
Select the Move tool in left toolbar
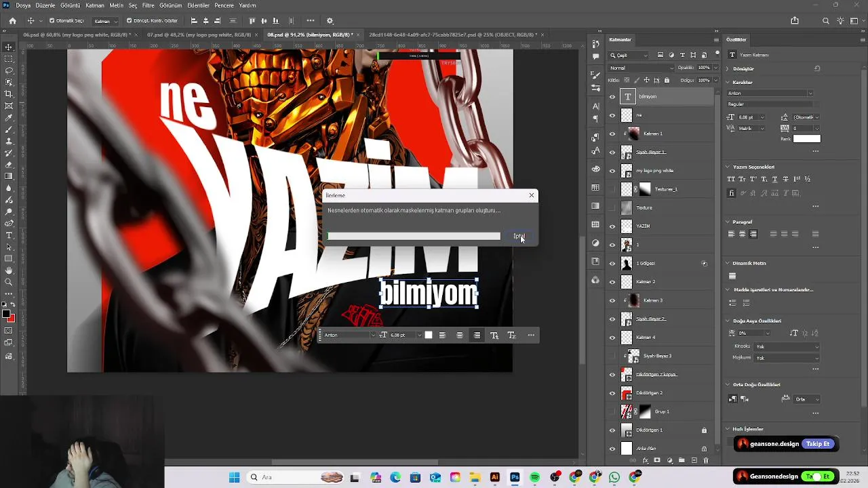click(9, 47)
